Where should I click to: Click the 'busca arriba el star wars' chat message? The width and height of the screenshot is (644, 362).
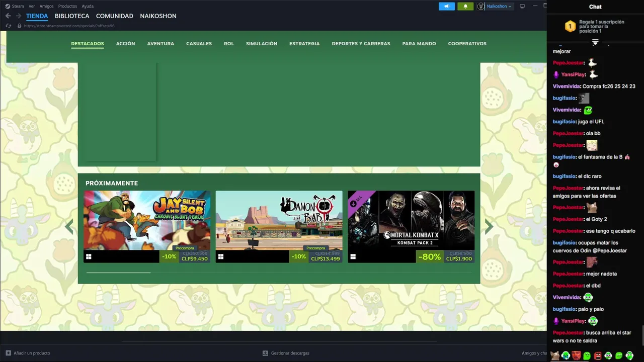[592, 337]
